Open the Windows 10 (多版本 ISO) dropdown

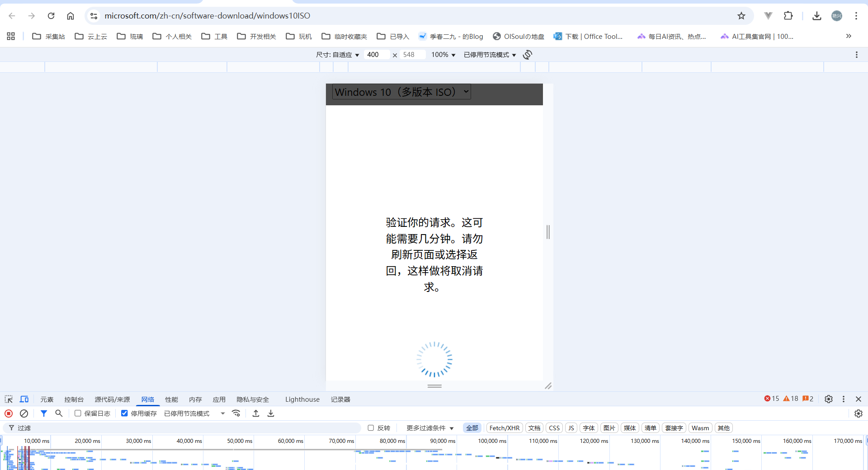click(401, 92)
